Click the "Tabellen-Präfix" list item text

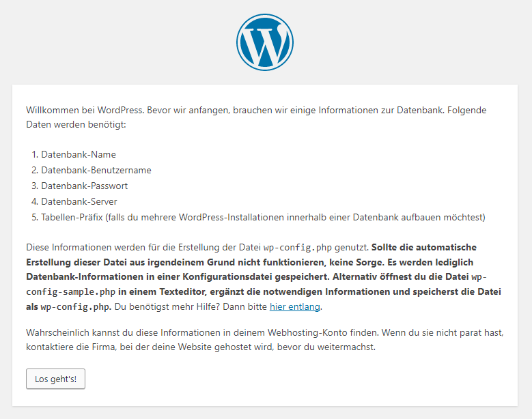(263, 217)
